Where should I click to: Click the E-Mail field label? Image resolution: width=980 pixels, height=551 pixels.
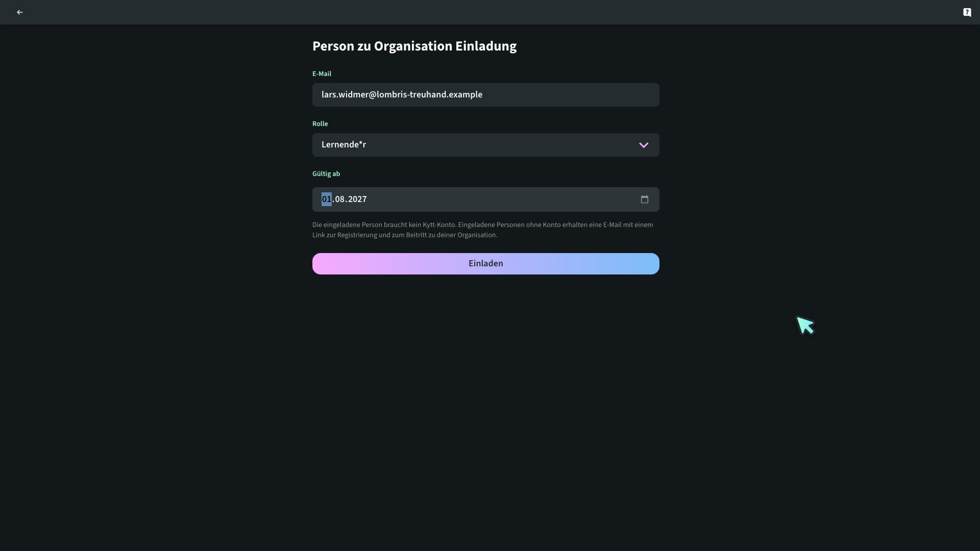click(322, 74)
